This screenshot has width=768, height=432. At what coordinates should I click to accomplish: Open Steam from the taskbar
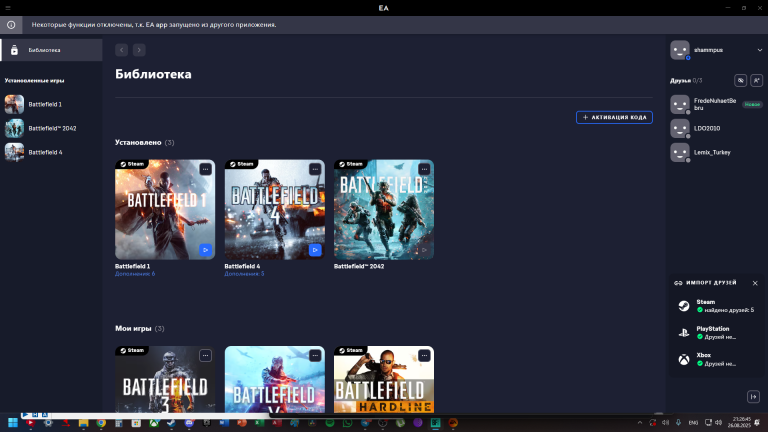click(171, 423)
